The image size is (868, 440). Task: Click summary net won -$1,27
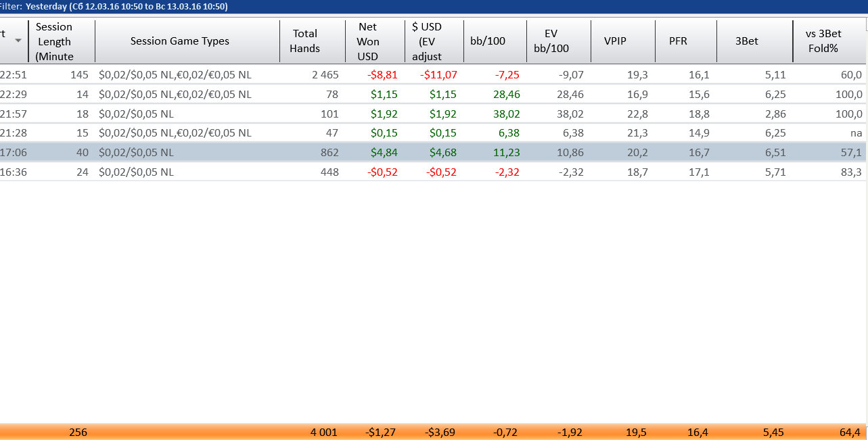click(x=381, y=433)
